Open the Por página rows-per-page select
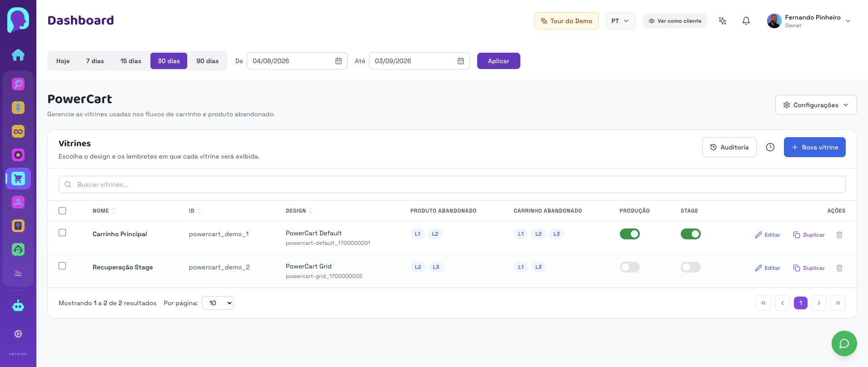The image size is (868, 367). (x=218, y=303)
